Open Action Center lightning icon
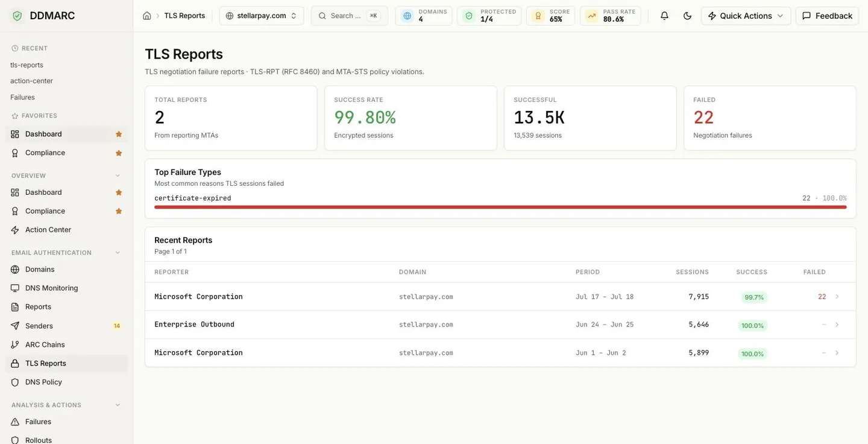 [15, 230]
